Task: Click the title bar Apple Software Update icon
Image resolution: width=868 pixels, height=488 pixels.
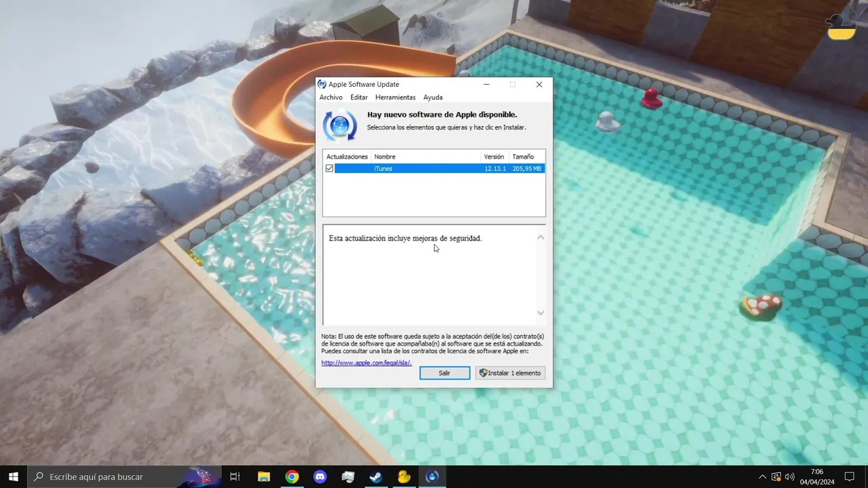Action: [322, 85]
